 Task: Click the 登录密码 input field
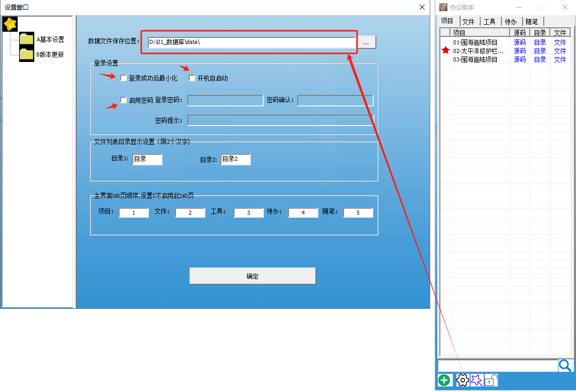[x=225, y=100]
